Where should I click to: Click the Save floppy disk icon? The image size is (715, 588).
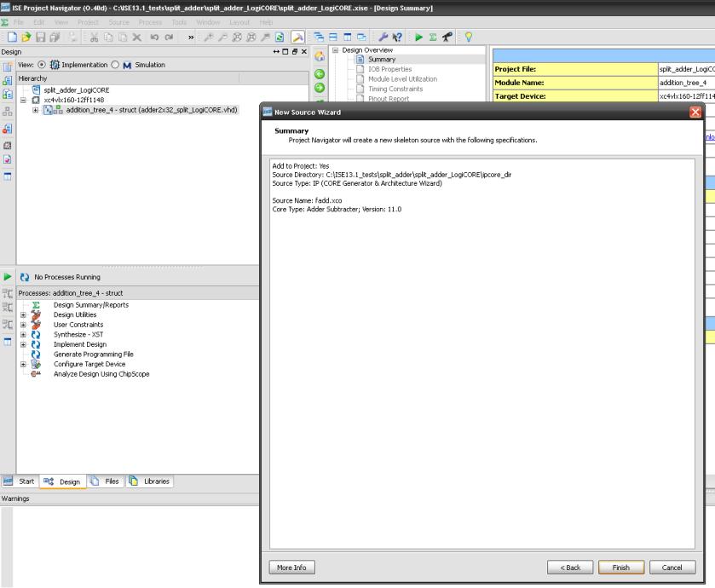pyautogui.click(x=41, y=37)
